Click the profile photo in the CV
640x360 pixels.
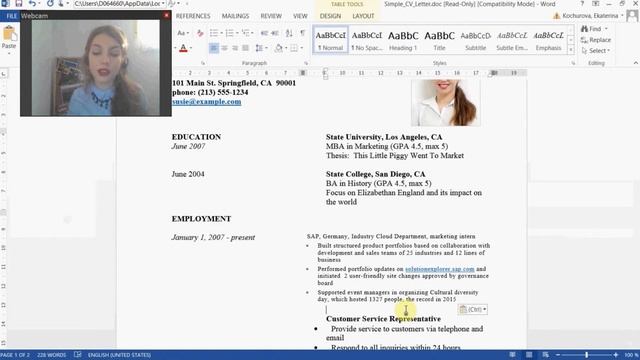[x=446, y=102]
